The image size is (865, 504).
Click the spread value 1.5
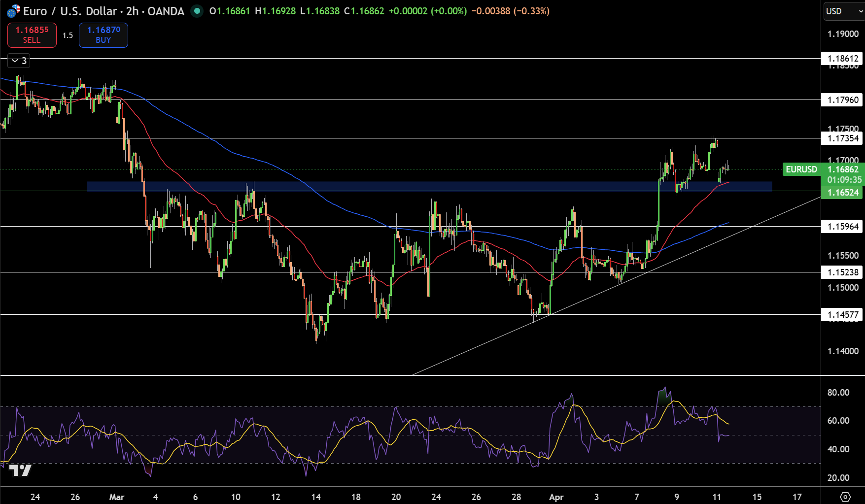click(x=68, y=35)
